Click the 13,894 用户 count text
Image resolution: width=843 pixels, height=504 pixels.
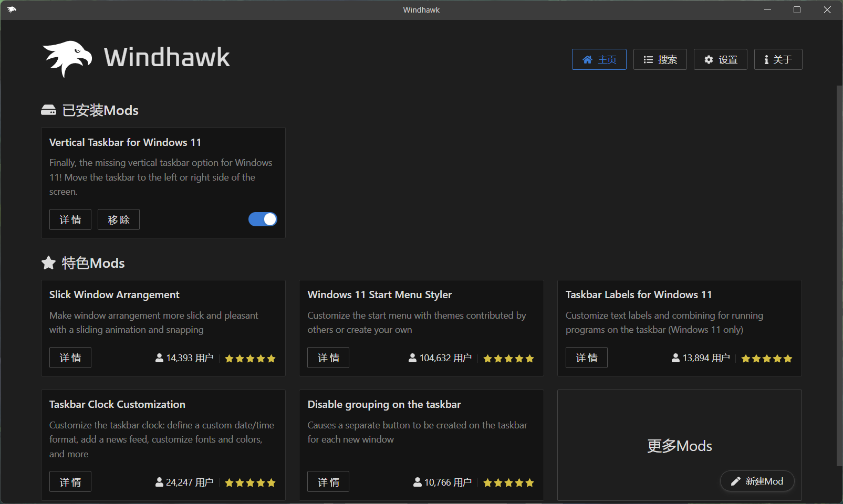pyautogui.click(x=706, y=358)
